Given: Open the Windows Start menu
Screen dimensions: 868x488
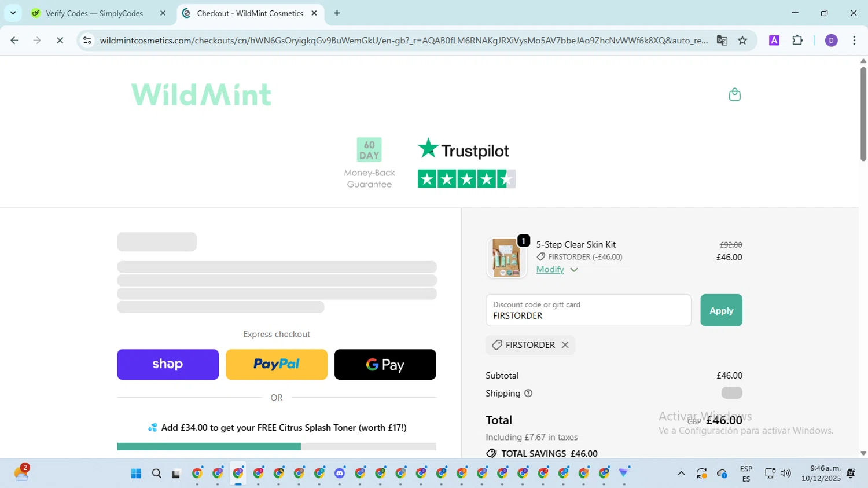Looking at the screenshot, I should point(136,474).
